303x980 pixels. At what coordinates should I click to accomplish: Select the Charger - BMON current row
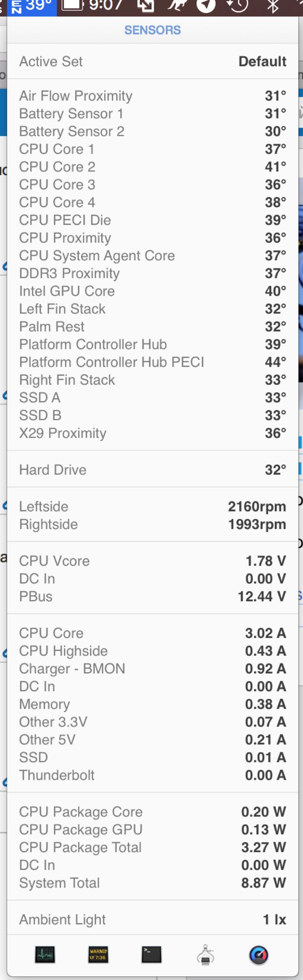(152, 669)
